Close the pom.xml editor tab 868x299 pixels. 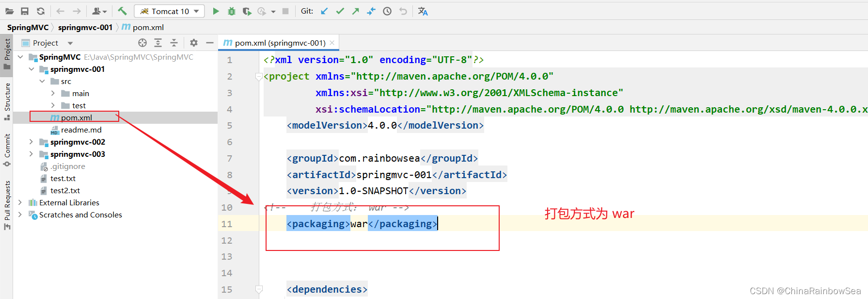(332, 43)
